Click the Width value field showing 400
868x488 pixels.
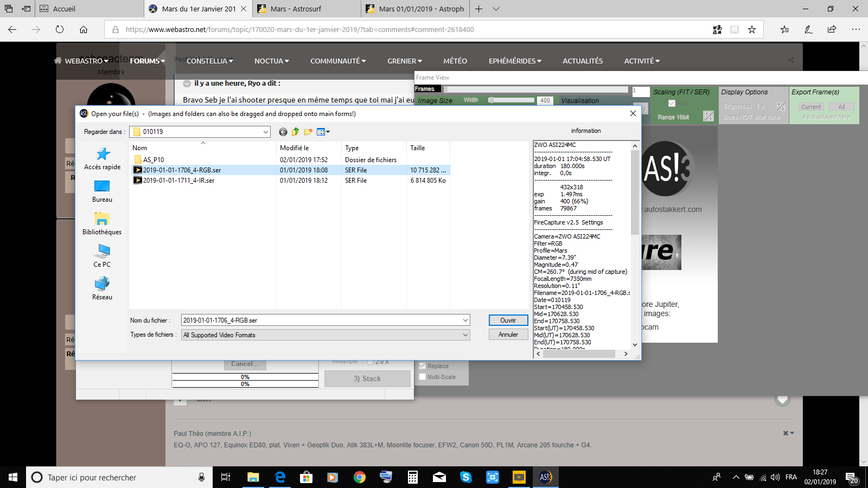[x=545, y=100]
